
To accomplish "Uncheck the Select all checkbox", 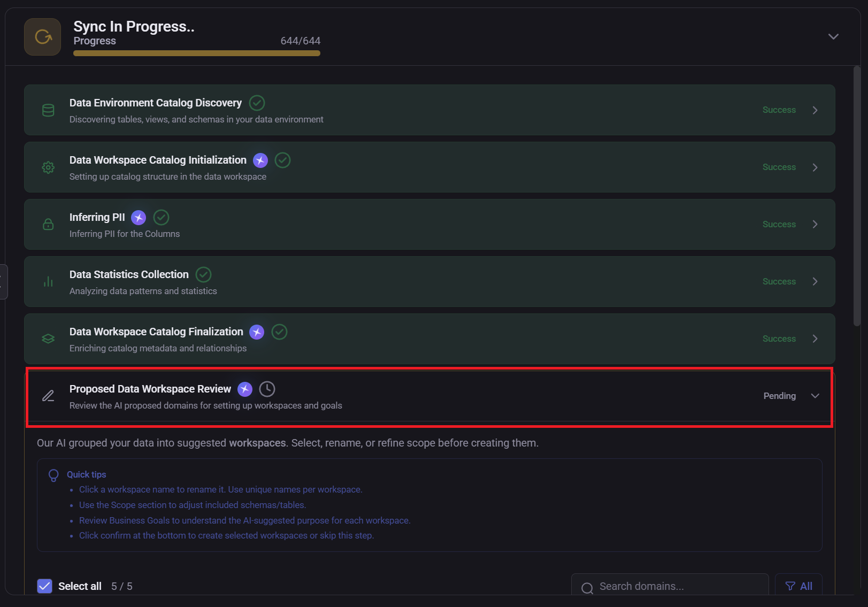I will (x=45, y=586).
